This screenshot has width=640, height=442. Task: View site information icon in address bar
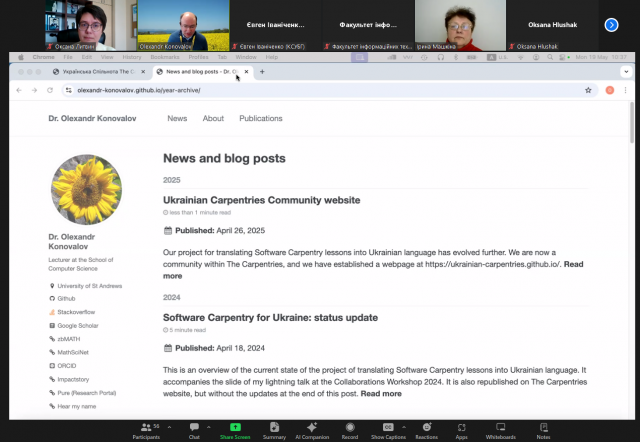pyautogui.click(x=69, y=90)
